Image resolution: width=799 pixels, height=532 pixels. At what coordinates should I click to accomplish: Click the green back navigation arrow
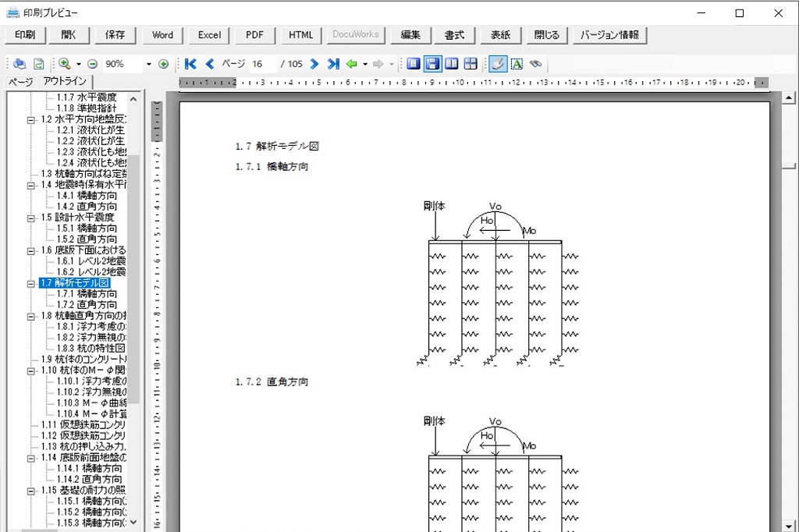[352, 64]
